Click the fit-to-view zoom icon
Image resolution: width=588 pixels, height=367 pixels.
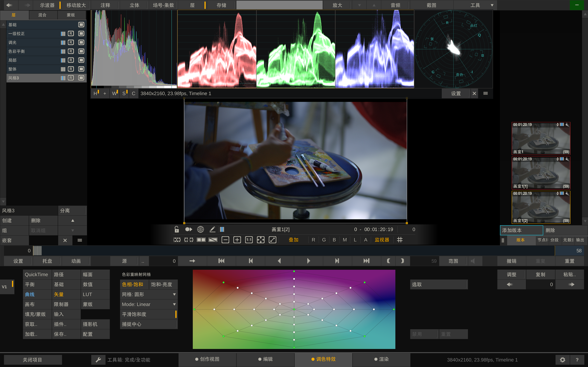pos(261,240)
